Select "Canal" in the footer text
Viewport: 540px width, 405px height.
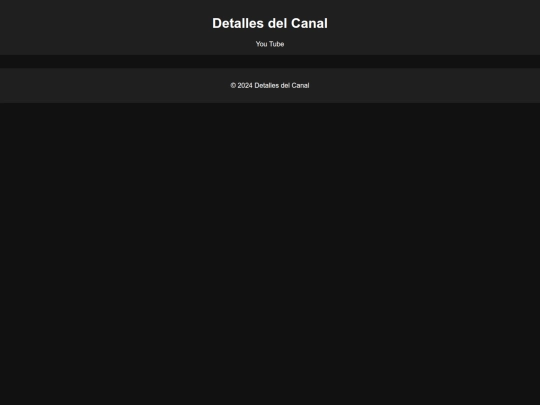300,85
